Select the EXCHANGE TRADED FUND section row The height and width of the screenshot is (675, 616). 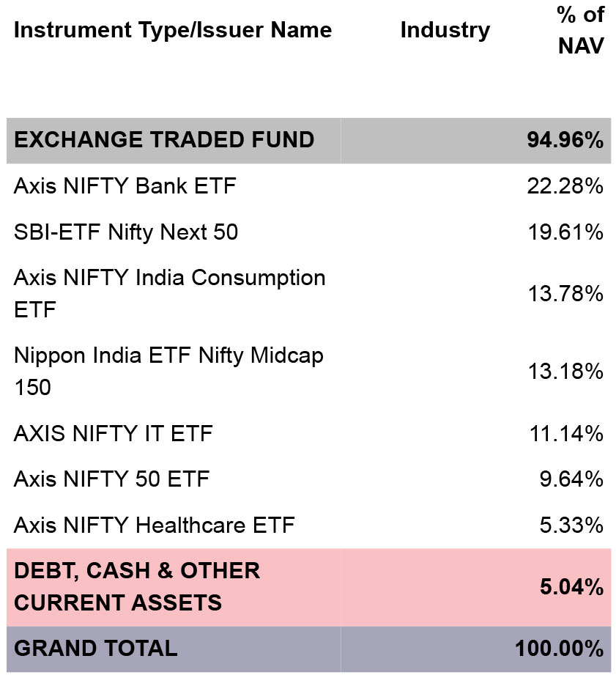[308, 140]
